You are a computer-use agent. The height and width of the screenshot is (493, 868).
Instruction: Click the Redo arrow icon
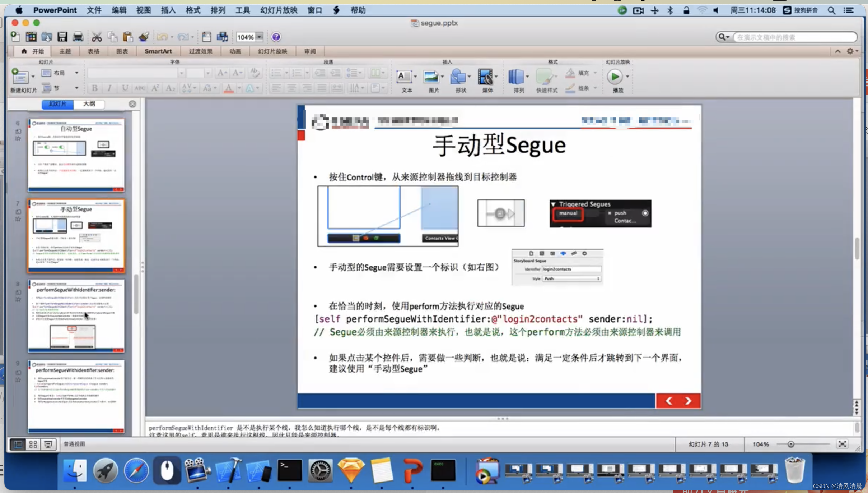pyautogui.click(x=183, y=37)
